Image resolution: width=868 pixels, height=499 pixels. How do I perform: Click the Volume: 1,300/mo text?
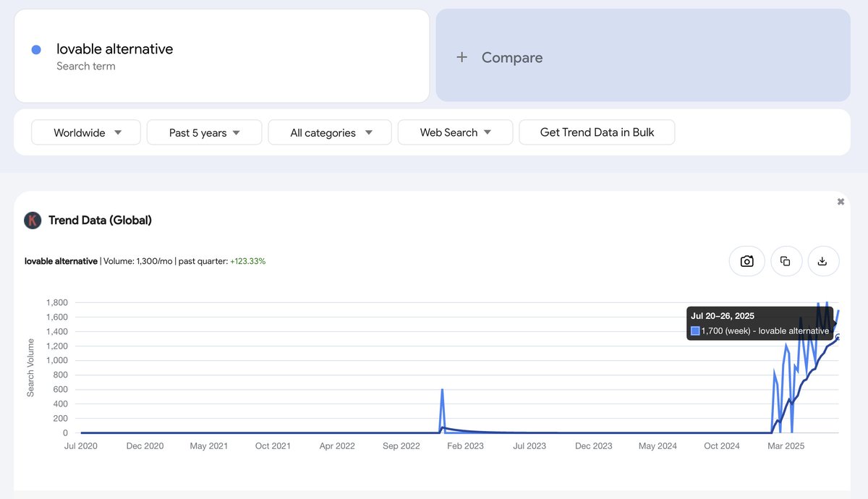coord(137,261)
